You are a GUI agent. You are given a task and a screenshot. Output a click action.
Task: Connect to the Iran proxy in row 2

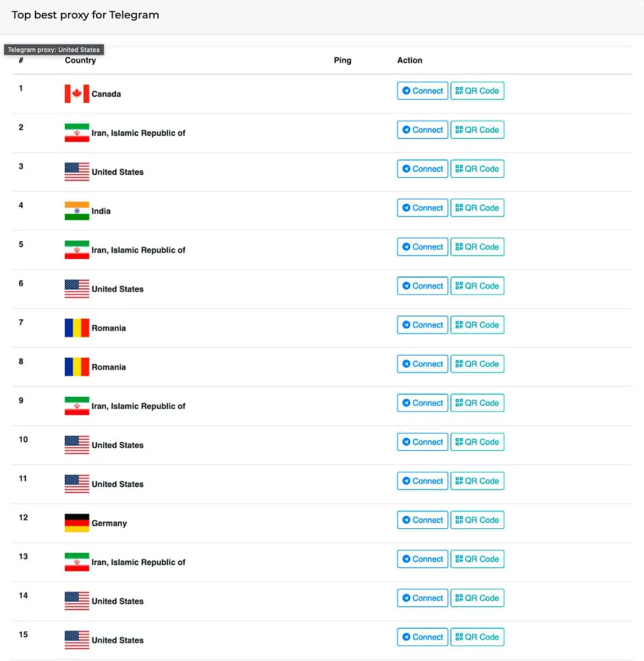[x=422, y=130]
